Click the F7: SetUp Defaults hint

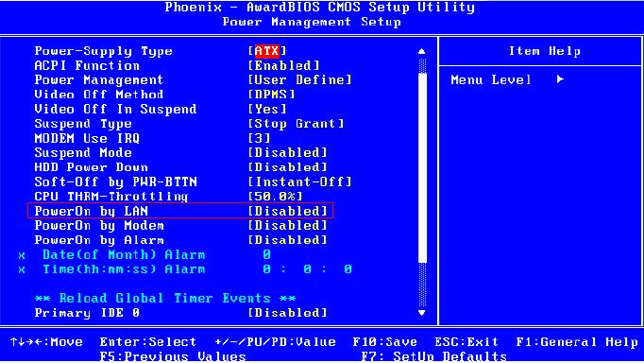[433, 356]
